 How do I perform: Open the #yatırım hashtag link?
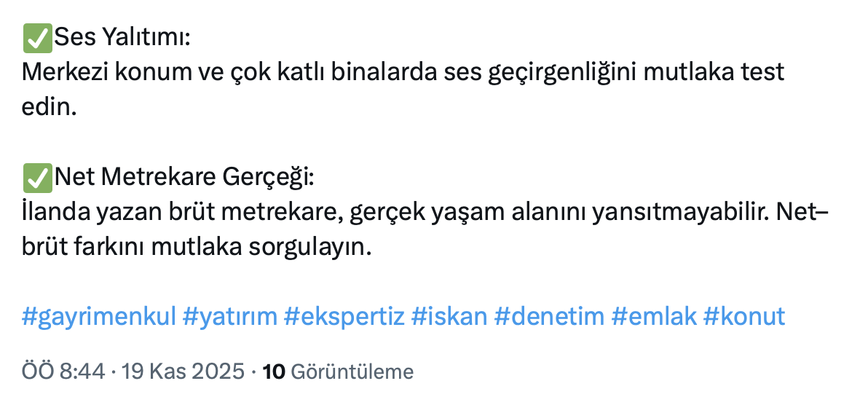tap(230, 317)
